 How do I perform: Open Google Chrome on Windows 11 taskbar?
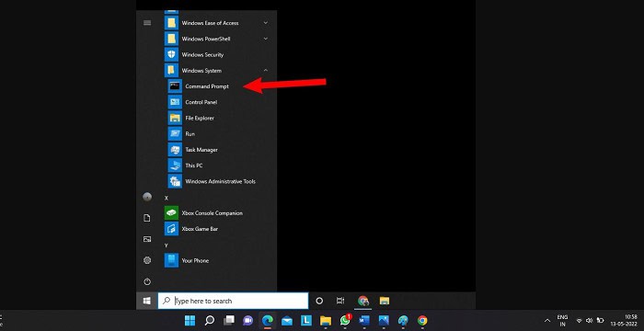tap(422, 320)
